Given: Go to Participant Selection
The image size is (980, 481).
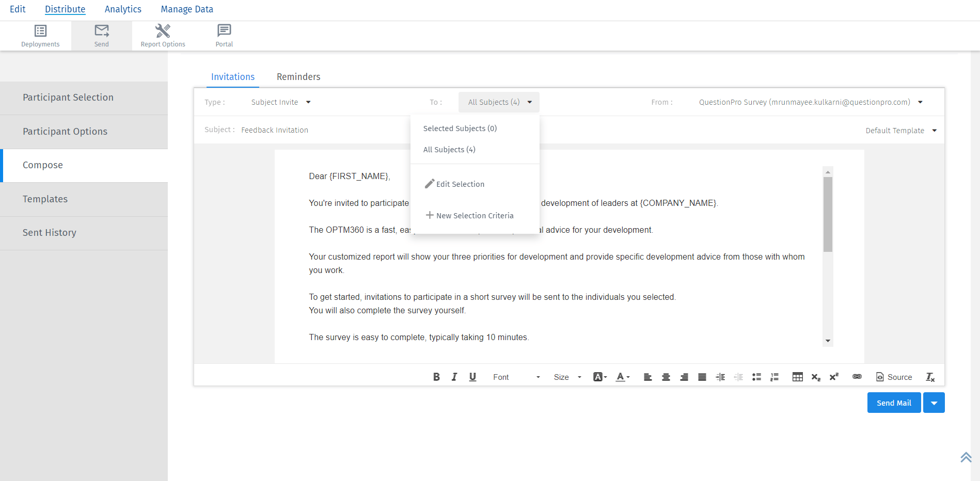Looking at the screenshot, I should pos(84,98).
